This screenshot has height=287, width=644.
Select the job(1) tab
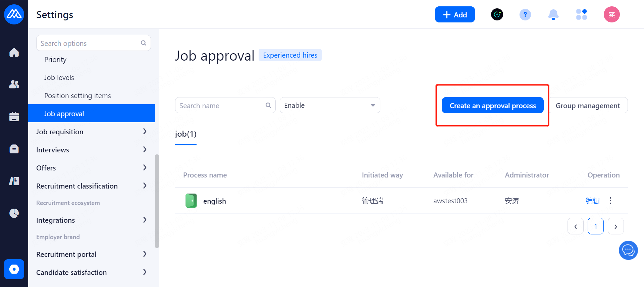[x=185, y=134]
